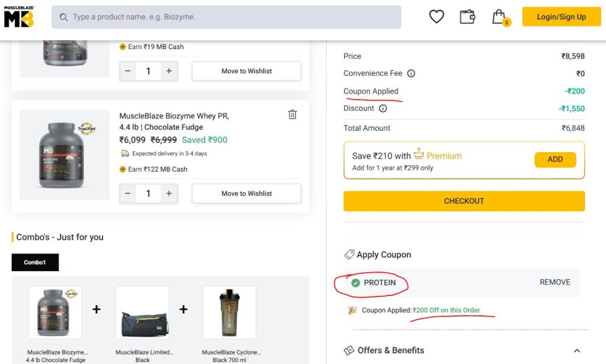The width and height of the screenshot is (606, 364).
Task: Show Convenience Fee info icon
Action: 411,73
